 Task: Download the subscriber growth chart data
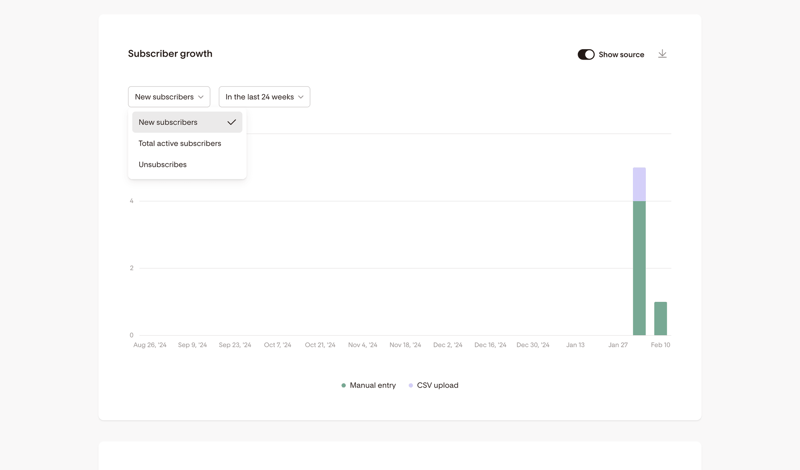coord(662,54)
